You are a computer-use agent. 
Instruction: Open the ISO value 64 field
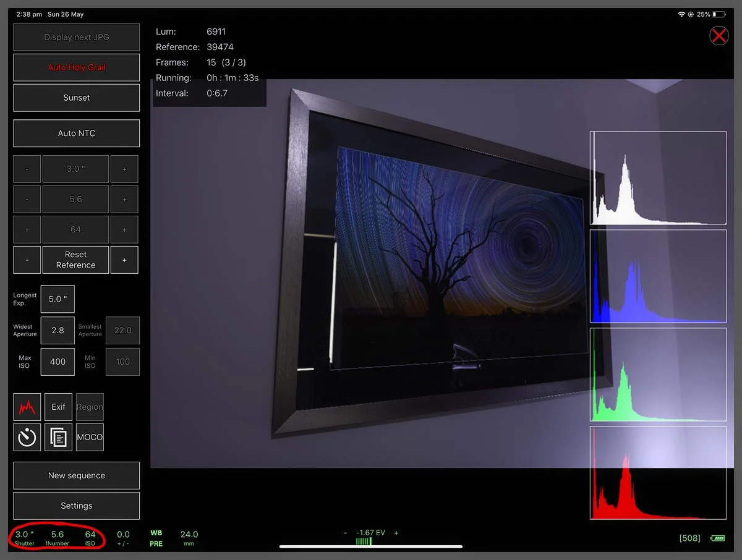[x=75, y=229]
